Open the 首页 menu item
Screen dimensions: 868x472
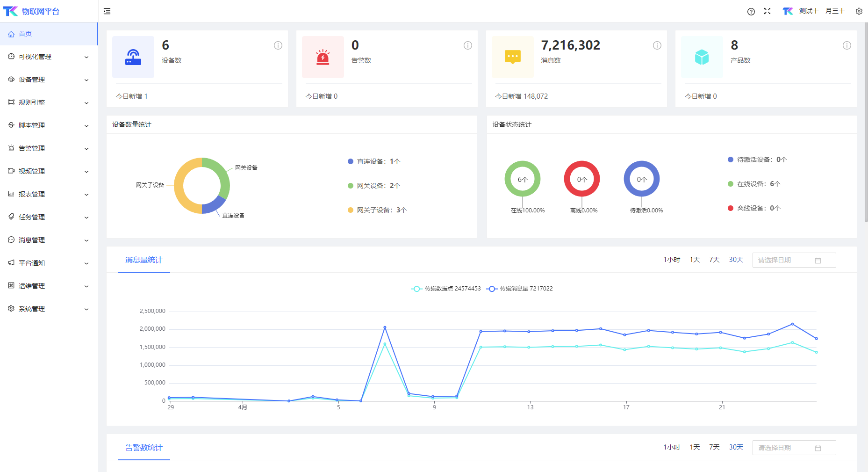tap(49, 34)
